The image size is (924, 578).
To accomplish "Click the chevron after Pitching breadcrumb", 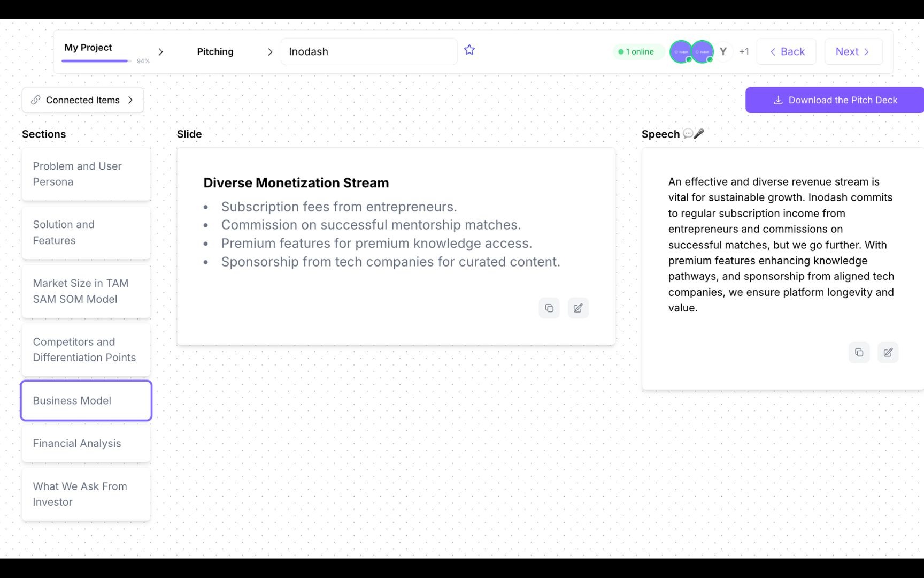I will 270,52.
